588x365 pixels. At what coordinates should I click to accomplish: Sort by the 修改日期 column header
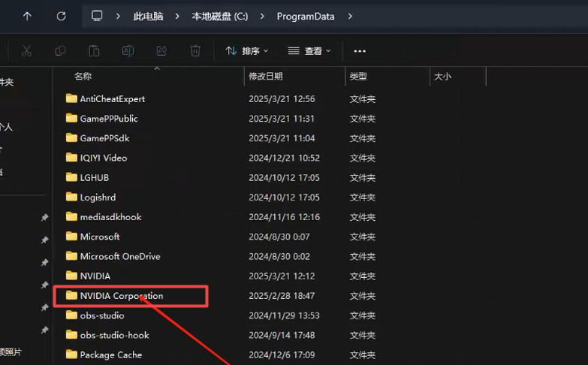266,76
